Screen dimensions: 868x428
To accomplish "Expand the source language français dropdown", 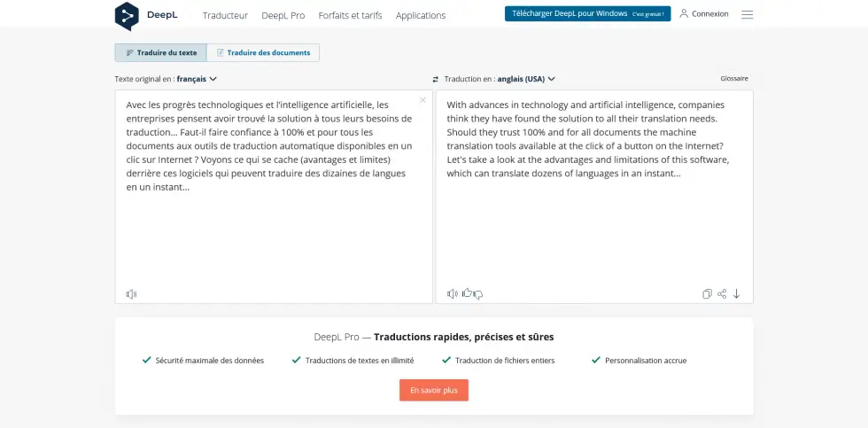I will click(x=197, y=79).
